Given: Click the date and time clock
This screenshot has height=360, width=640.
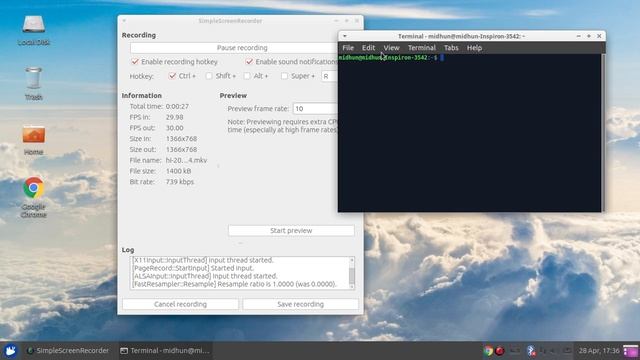Looking at the screenshot, I should tap(599, 351).
